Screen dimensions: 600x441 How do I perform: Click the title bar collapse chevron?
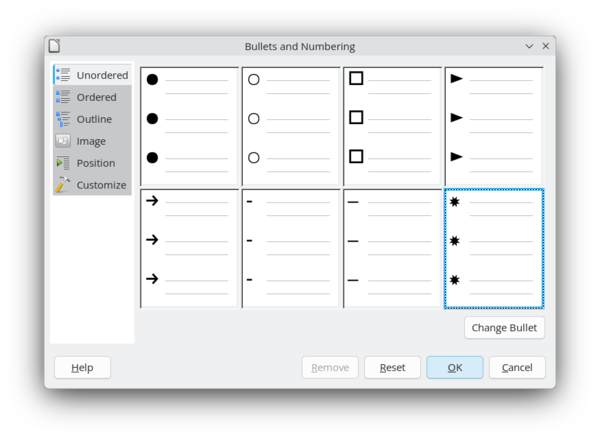pyautogui.click(x=529, y=46)
